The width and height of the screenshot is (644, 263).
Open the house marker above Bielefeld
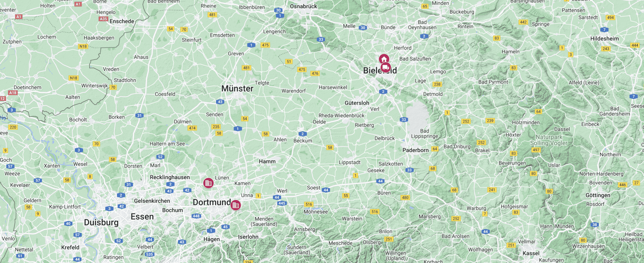384,59
